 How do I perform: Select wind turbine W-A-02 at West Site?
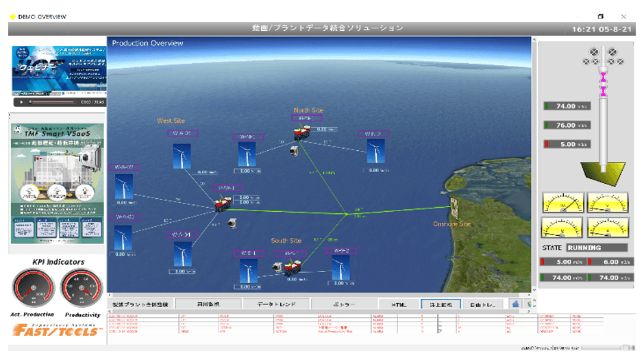pos(123,187)
